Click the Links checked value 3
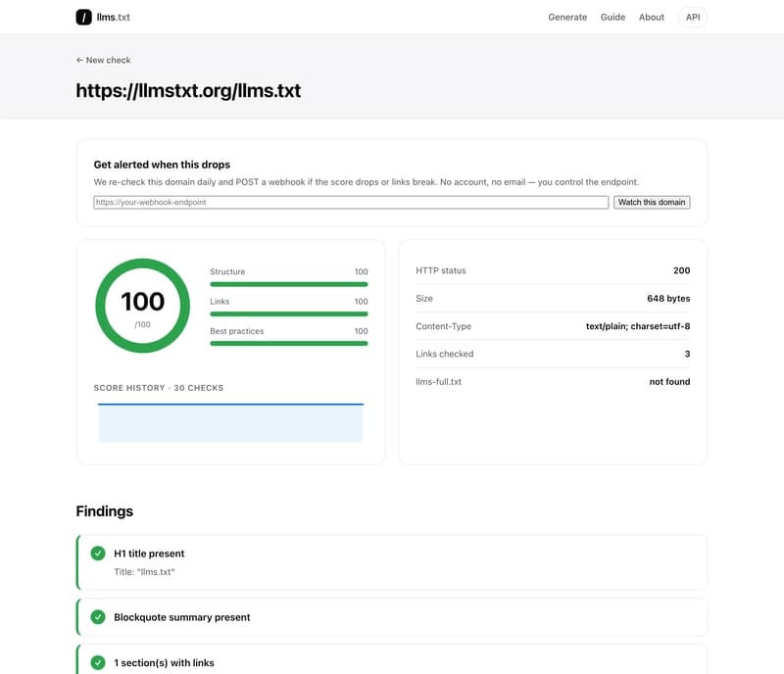784x674 pixels. [688, 354]
